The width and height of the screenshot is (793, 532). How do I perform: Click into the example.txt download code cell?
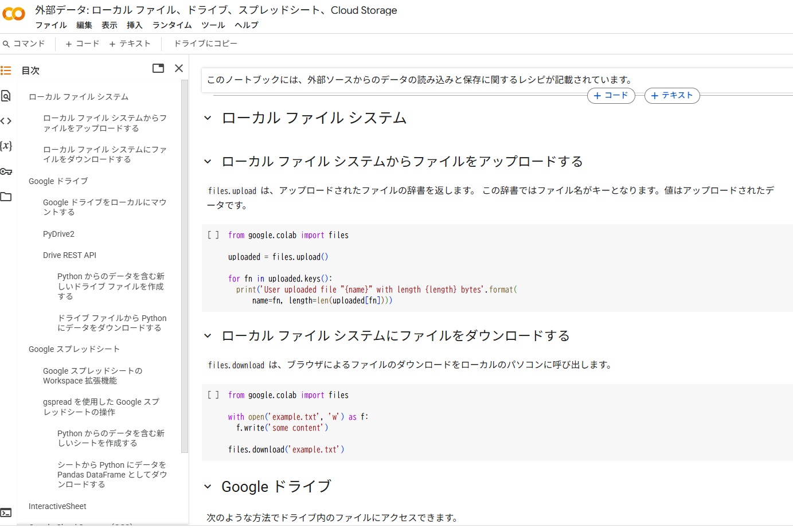[x=497, y=423]
